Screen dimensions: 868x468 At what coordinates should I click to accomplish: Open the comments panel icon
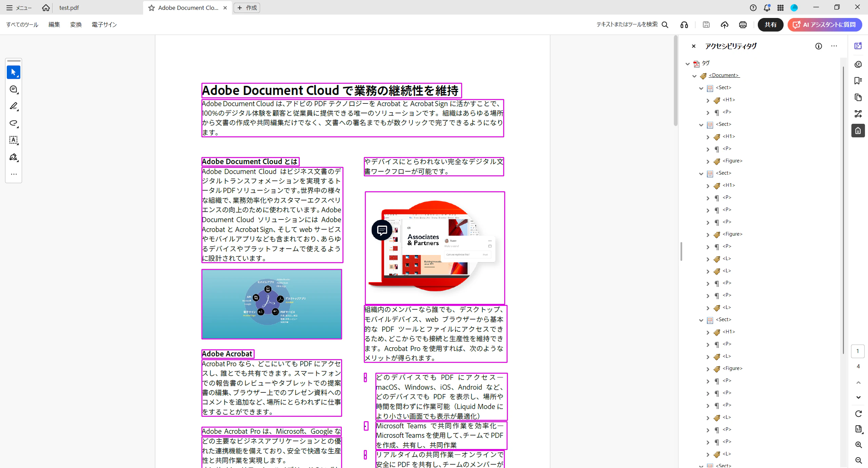click(x=858, y=64)
